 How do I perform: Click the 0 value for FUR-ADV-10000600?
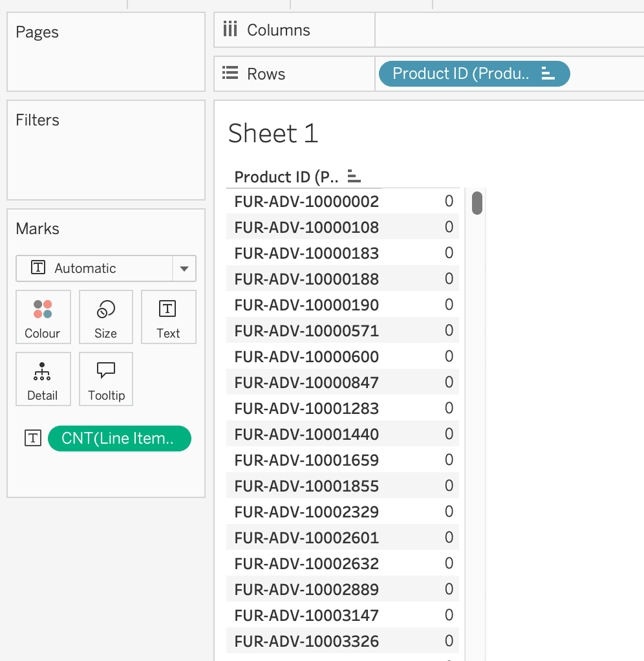pyautogui.click(x=449, y=356)
